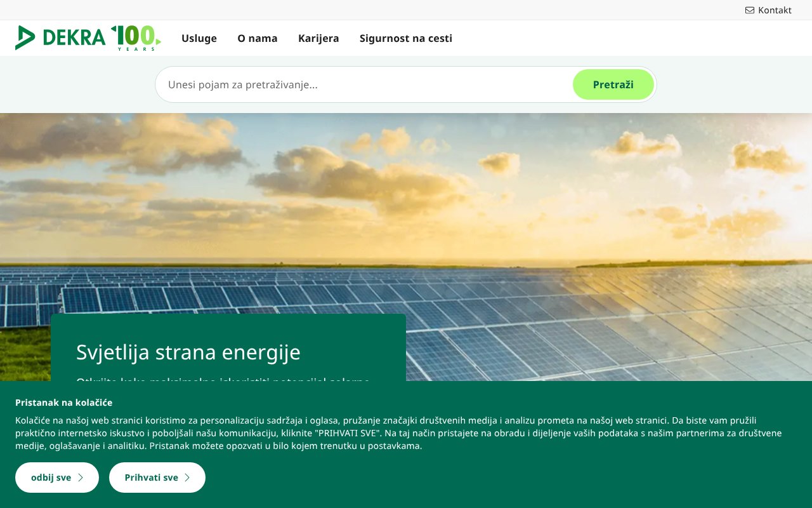The image size is (812, 508).
Task: Expand the O nama menu
Action: coord(258,38)
